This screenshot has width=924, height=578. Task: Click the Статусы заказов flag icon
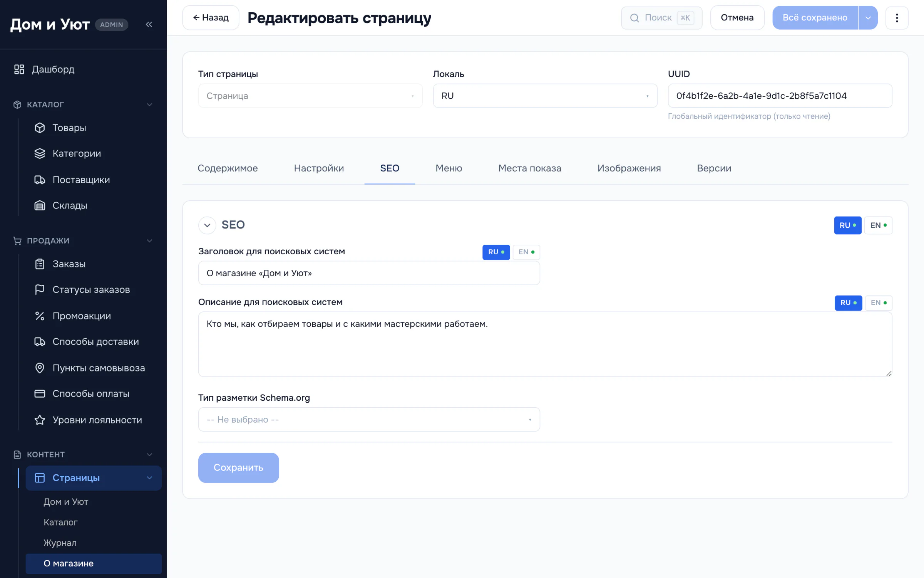coord(40,289)
